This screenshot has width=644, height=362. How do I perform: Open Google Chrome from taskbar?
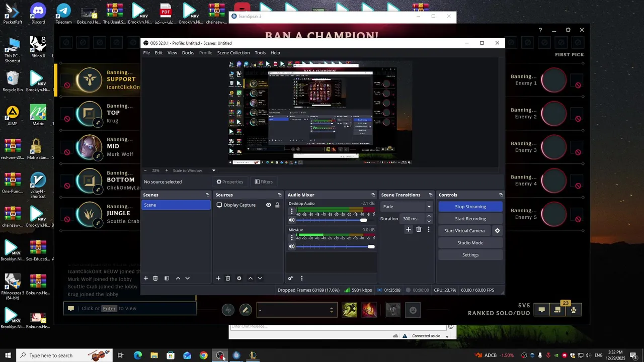pos(203,355)
